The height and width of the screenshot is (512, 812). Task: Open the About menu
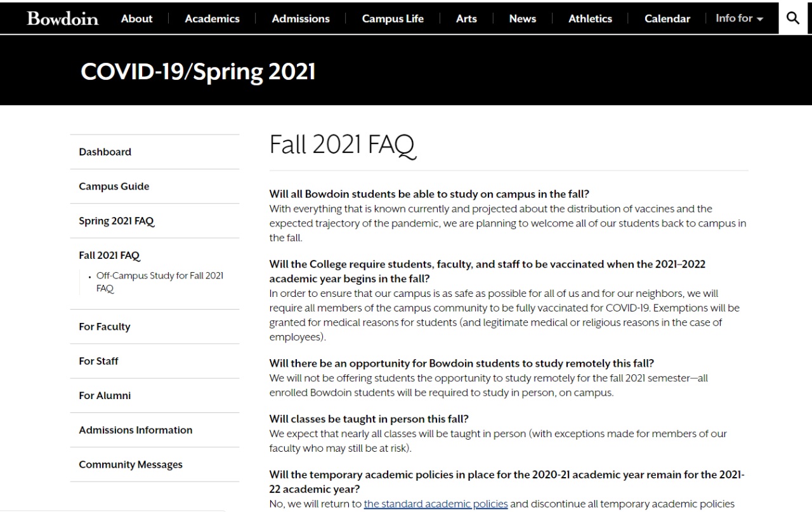pos(136,18)
